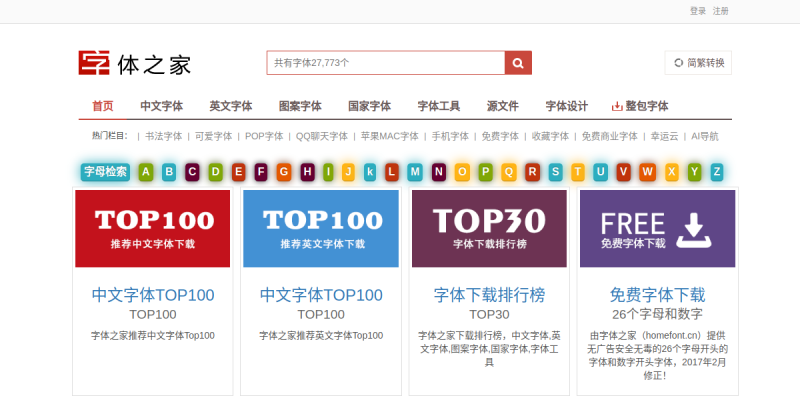
Task: Open letter M font index
Action: (415, 172)
